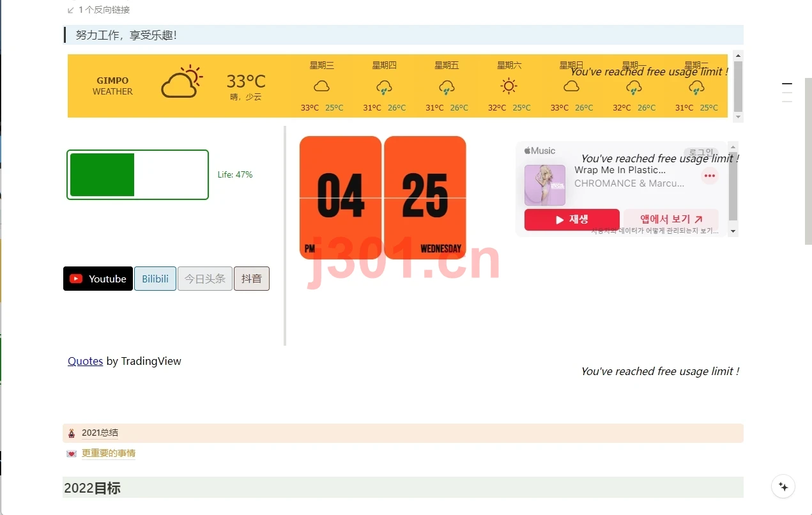Click the music widget scrollbar up arrow
Viewport: 812px width, 515px height.
point(733,146)
